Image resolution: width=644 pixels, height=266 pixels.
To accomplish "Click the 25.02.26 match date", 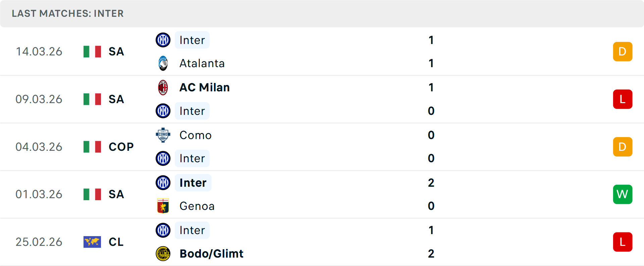I will click(39, 242).
